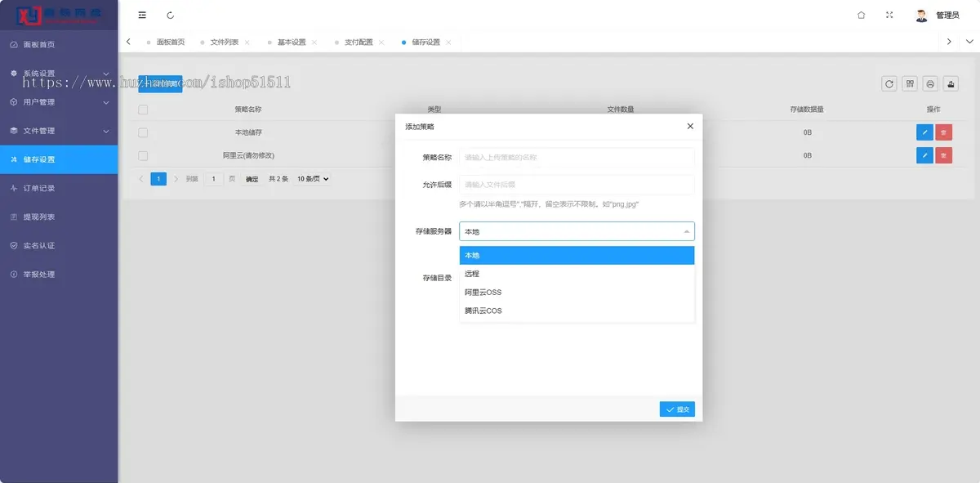Click the blue add strategy button
Image resolution: width=980 pixels, height=483 pixels.
click(160, 83)
